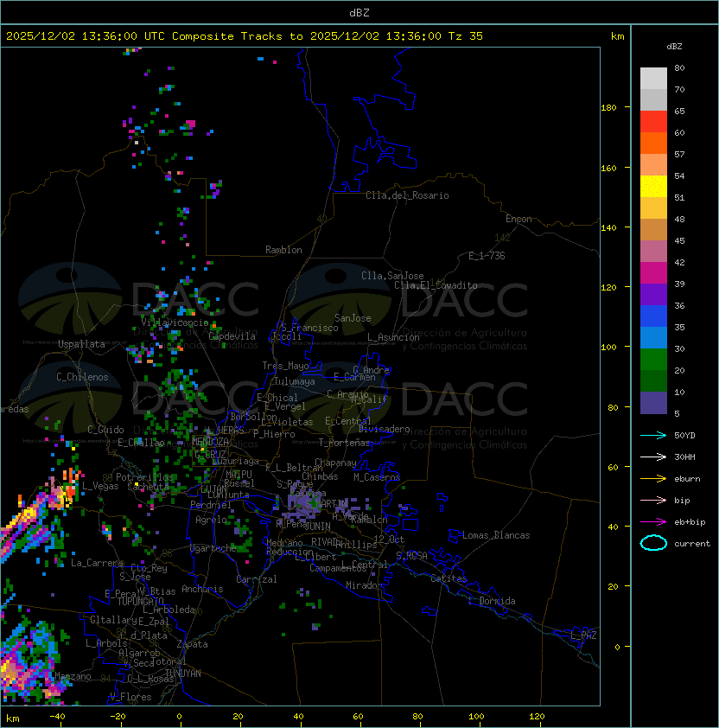Viewport: 719px width, 728px height.
Task: Click the pink bip arrow icon
Action: point(654,500)
